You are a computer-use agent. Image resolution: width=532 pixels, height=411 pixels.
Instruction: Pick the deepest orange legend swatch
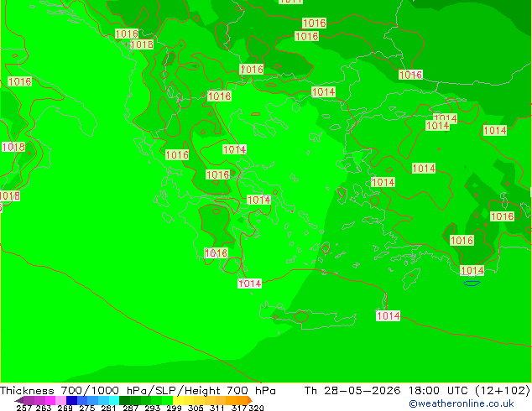[x=242, y=400]
